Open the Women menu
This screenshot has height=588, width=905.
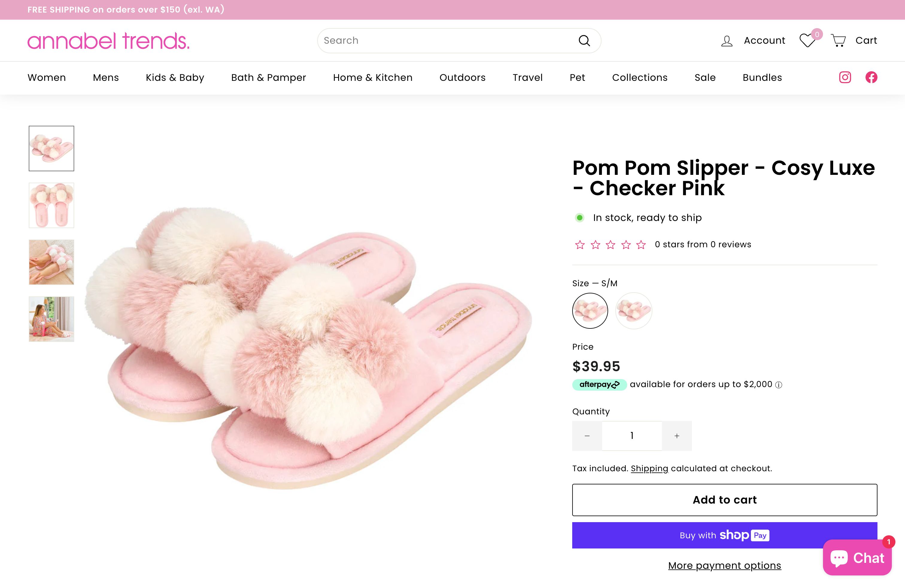tap(46, 78)
